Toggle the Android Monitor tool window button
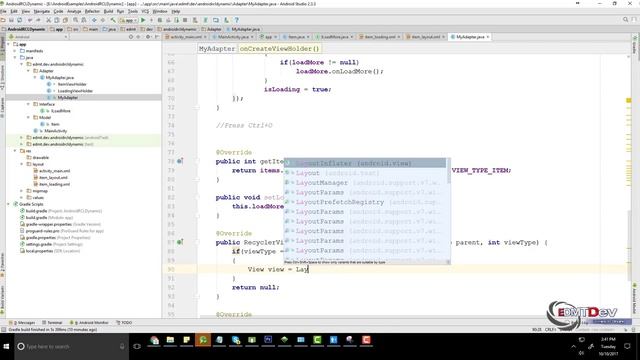Image resolution: width=640 pixels, height=360 pixels. (x=89, y=322)
